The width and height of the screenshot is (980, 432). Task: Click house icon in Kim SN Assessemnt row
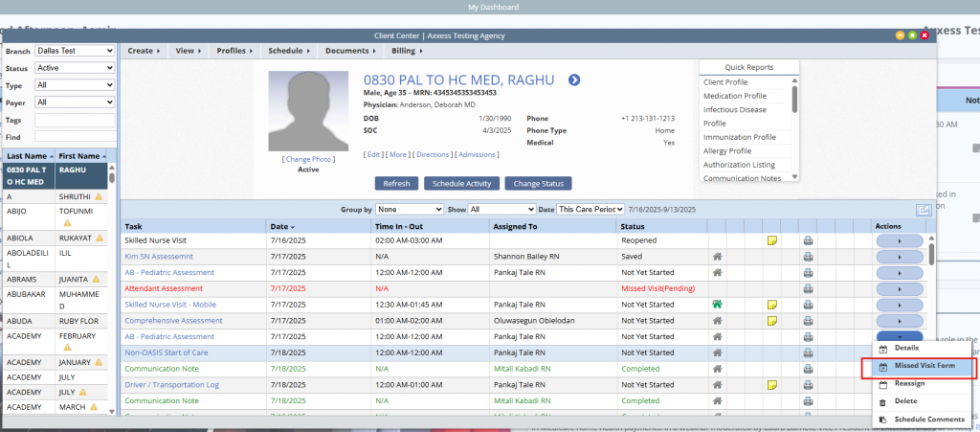[x=716, y=257]
